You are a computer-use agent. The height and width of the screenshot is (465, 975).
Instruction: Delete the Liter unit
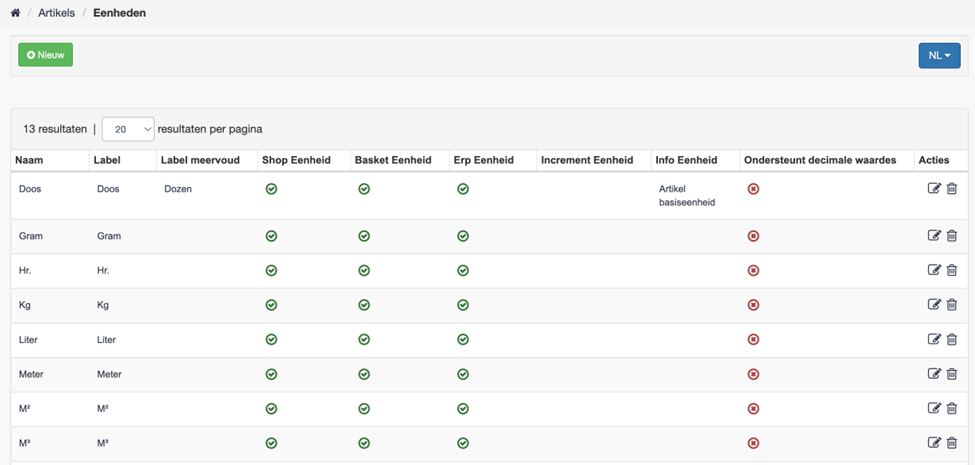coord(951,339)
